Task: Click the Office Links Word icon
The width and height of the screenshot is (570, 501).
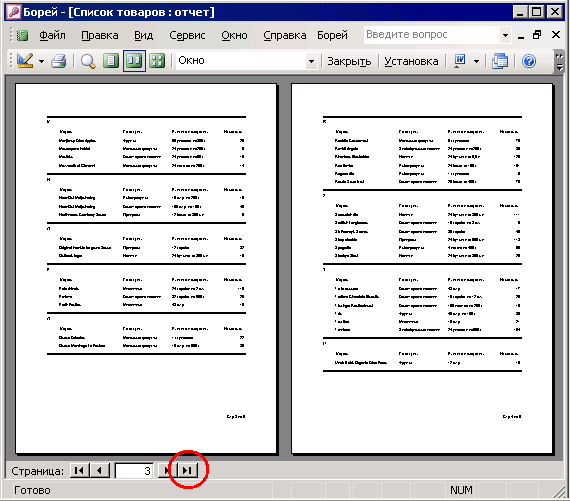Action: pos(460,61)
